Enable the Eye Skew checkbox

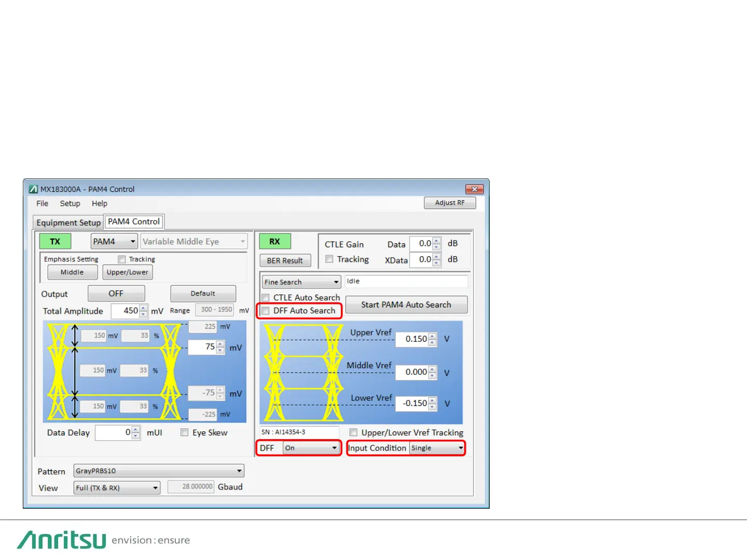point(184,432)
